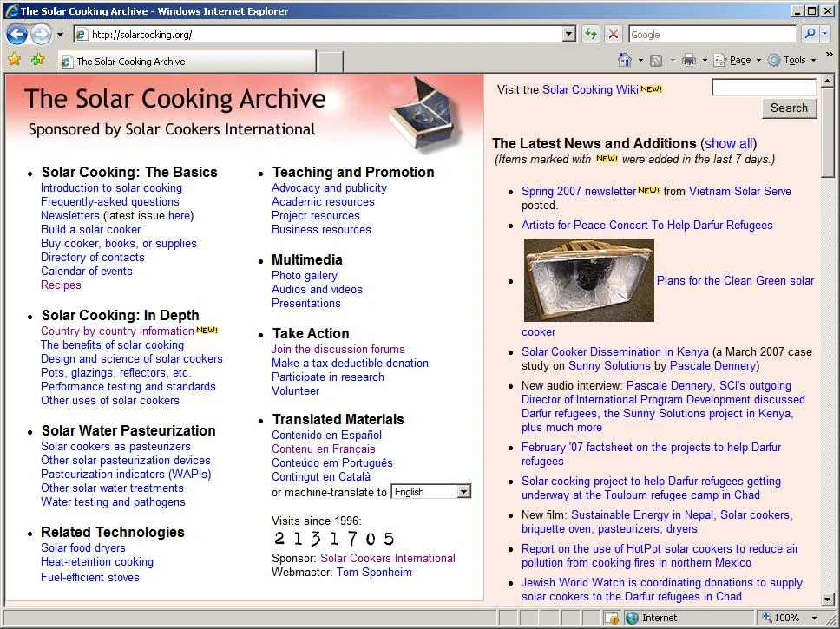Open Artists for Peace Concert link
Screen dimensions: 840x629
(x=647, y=225)
